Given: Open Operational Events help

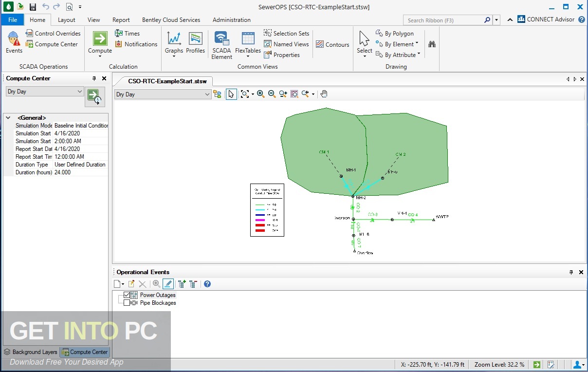Looking at the screenshot, I should click(x=207, y=284).
